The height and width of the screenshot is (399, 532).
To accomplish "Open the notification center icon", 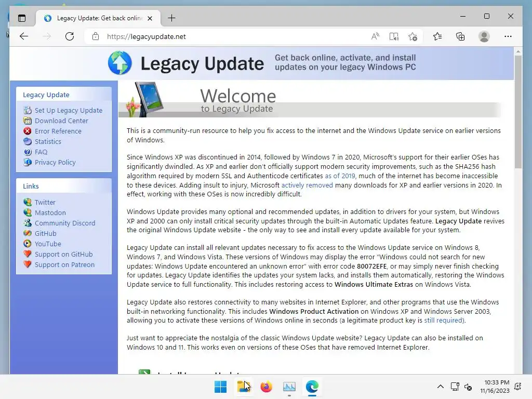I will pyautogui.click(x=518, y=387).
